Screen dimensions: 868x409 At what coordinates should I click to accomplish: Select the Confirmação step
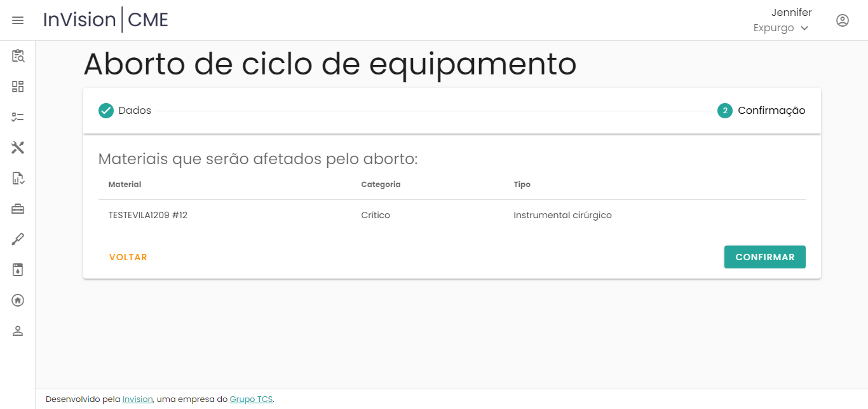761,111
